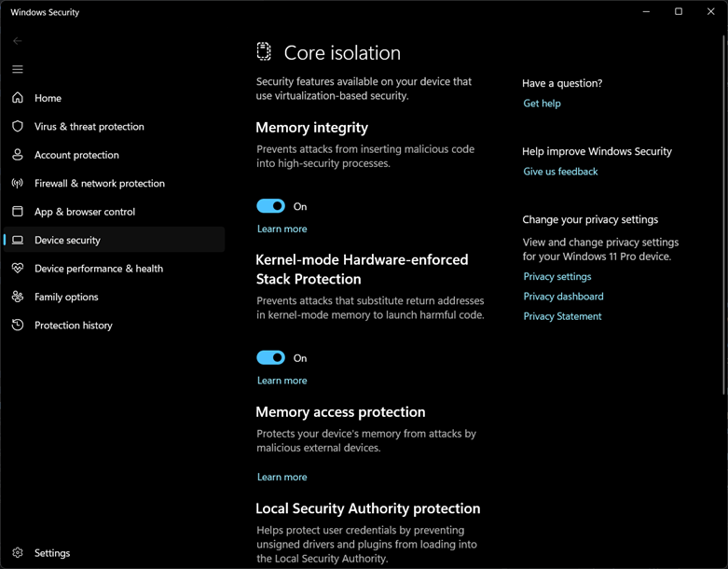Expand the hamburger navigation menu
Image resolution: width=728 pixels, height=569 pixels.
[x=18, y=69]
